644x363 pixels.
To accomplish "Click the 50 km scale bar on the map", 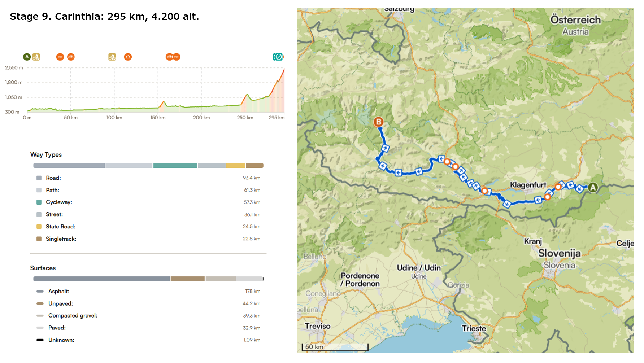I will (335, 347).
